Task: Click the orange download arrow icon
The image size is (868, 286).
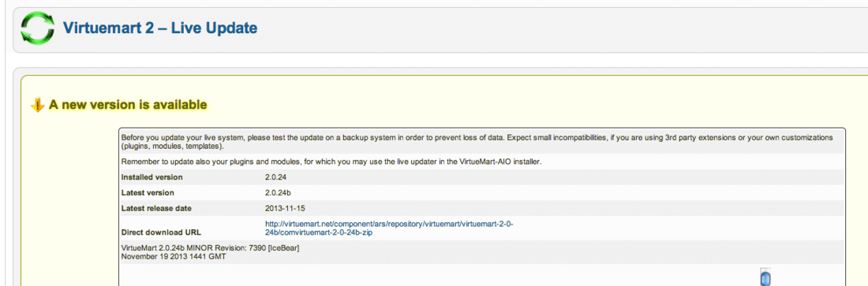Action: [x=37, y=105]
